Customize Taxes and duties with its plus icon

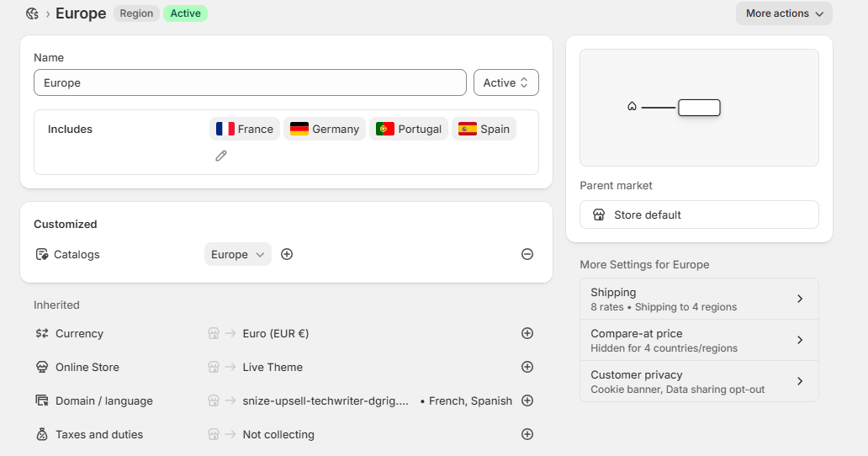coord(527,434)
